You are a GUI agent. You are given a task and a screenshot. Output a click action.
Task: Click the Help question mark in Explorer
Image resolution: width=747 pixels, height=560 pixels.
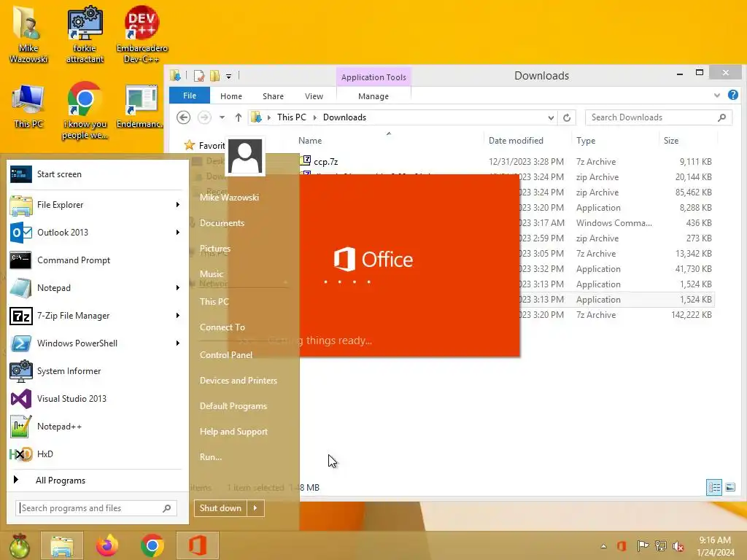732,95
